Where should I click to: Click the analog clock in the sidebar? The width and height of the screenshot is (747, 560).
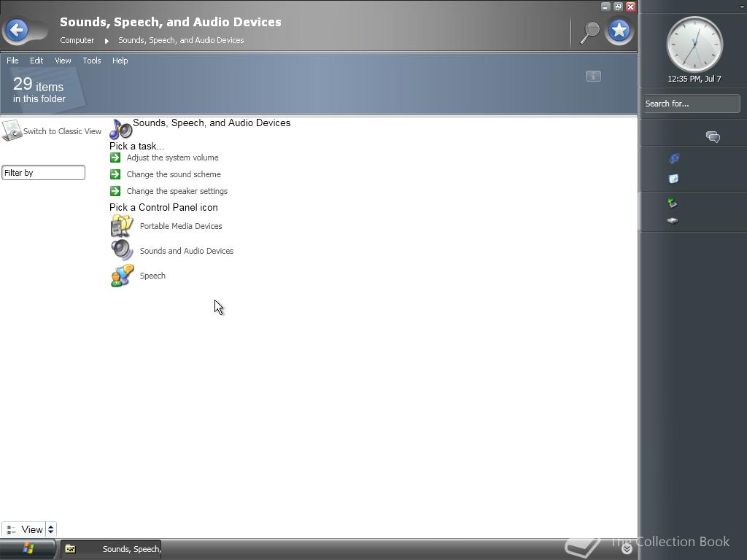pos(694,44)
